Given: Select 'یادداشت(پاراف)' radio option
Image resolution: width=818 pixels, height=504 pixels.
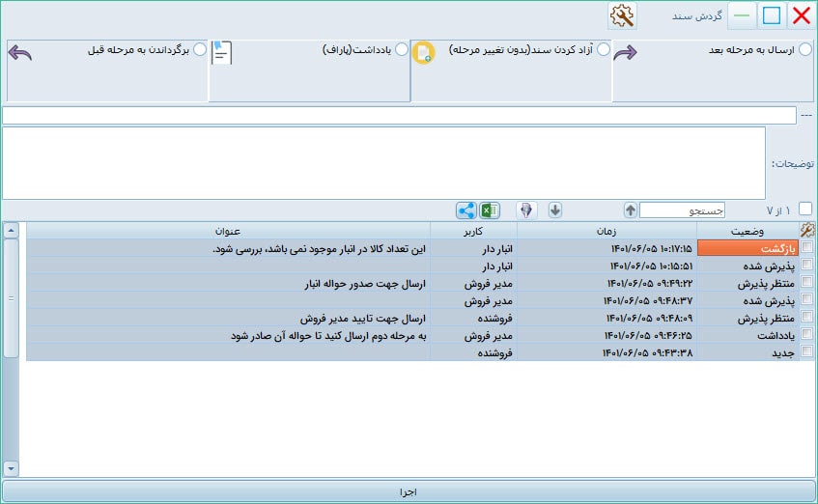Looking at the screenshot, I should point(402,49).
